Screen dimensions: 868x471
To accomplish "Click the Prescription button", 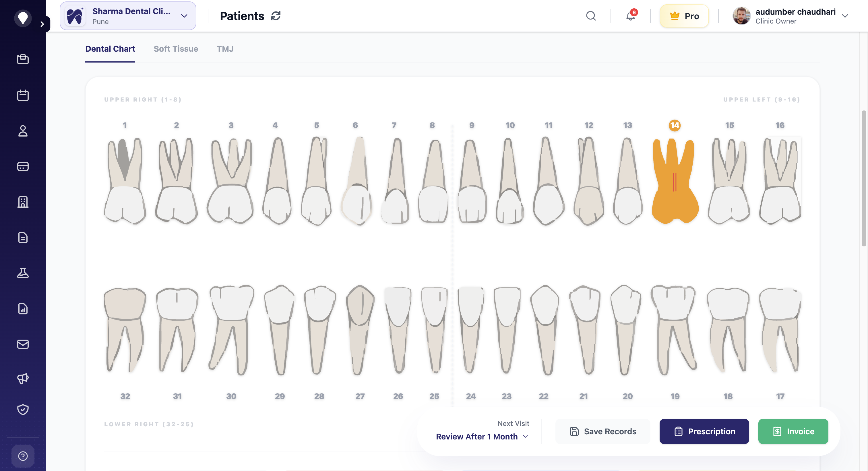I will point(704,431).
